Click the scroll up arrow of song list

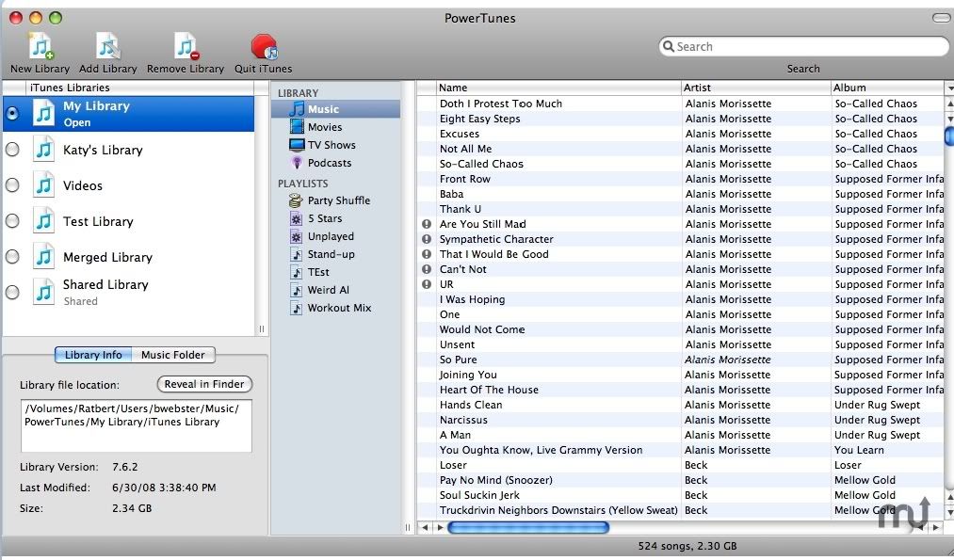tap(949, 104)
